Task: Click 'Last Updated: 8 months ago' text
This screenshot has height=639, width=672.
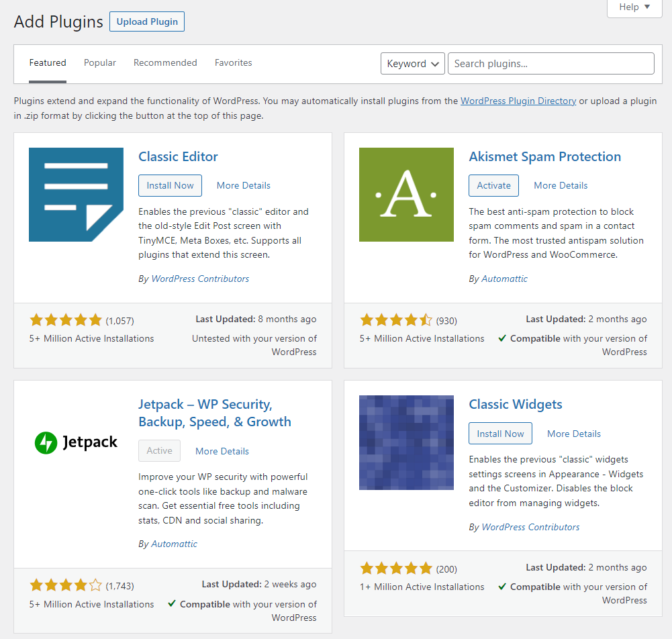Action: [256, 319]
